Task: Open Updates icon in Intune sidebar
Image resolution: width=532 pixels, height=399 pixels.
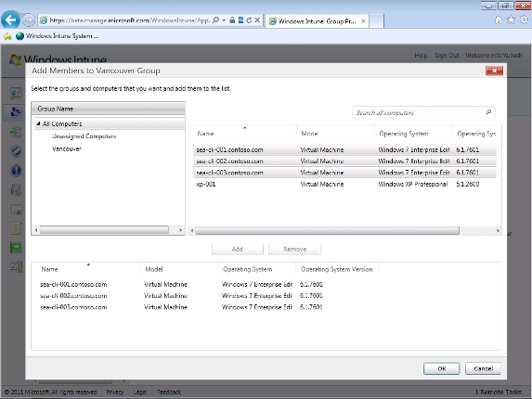Action: tap(16, 132)
